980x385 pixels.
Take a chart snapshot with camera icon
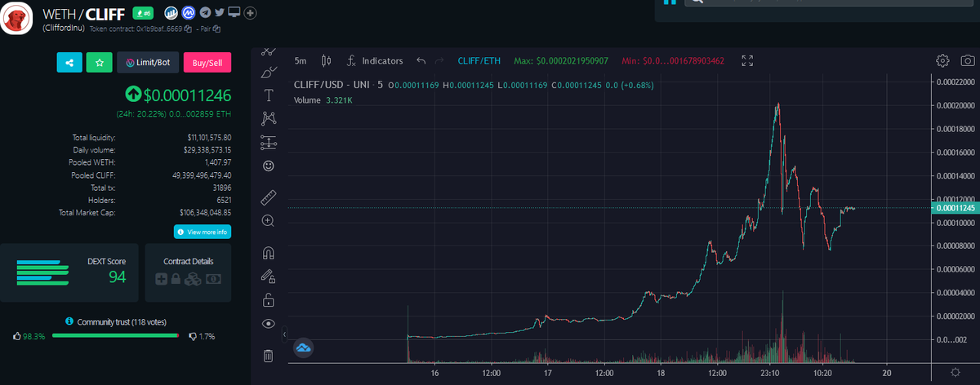968,60
